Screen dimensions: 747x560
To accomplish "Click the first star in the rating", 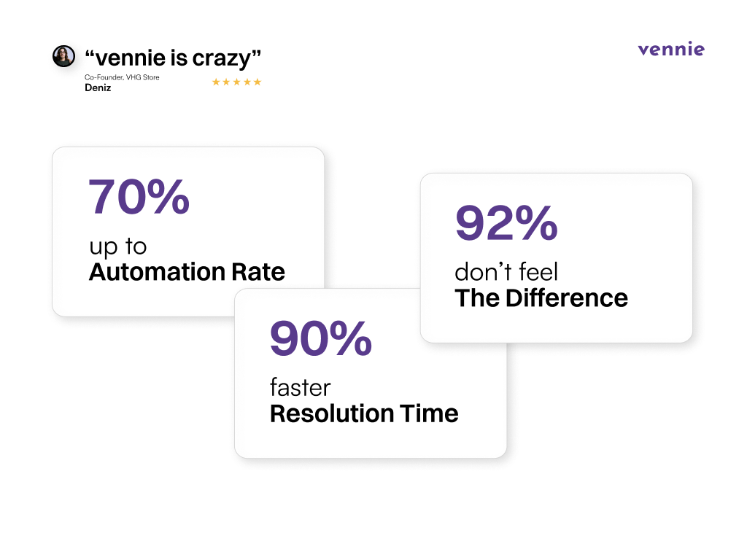I will point(216,82).
